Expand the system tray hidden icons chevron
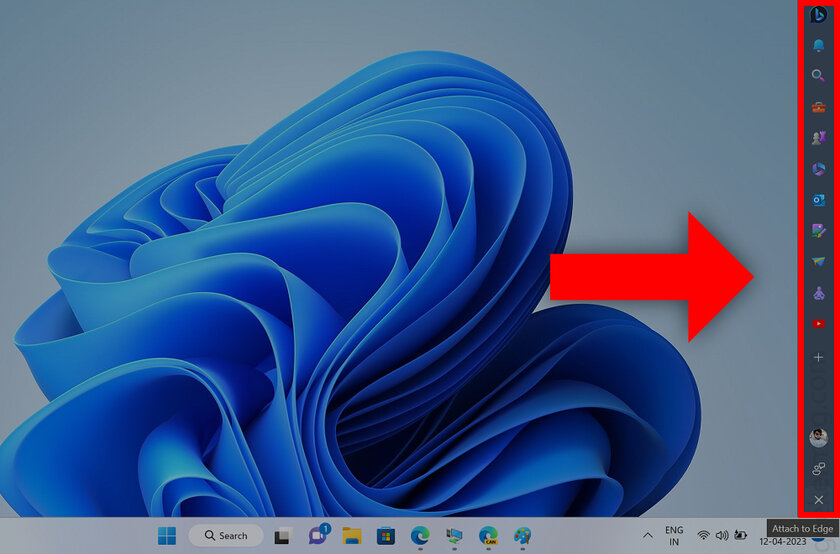The height and width of the screenshot is (554, 840). pyautogui.click(x=645, y=535)
